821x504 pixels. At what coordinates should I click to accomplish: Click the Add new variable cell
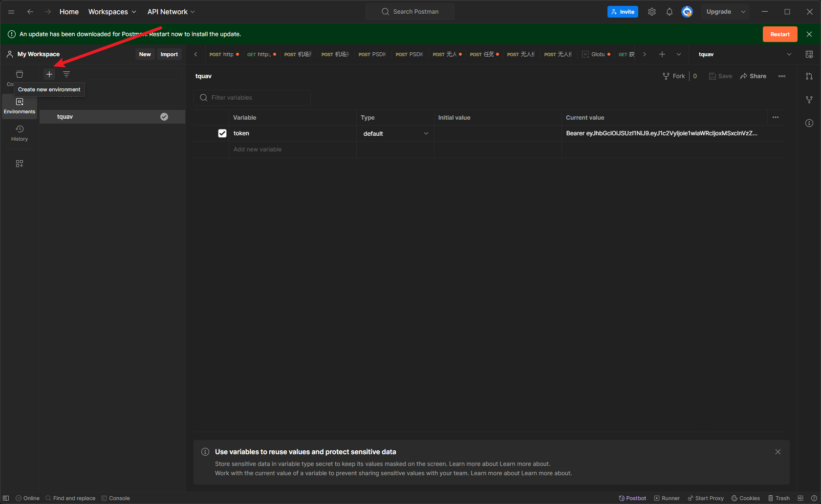click(x=292, y=149)
